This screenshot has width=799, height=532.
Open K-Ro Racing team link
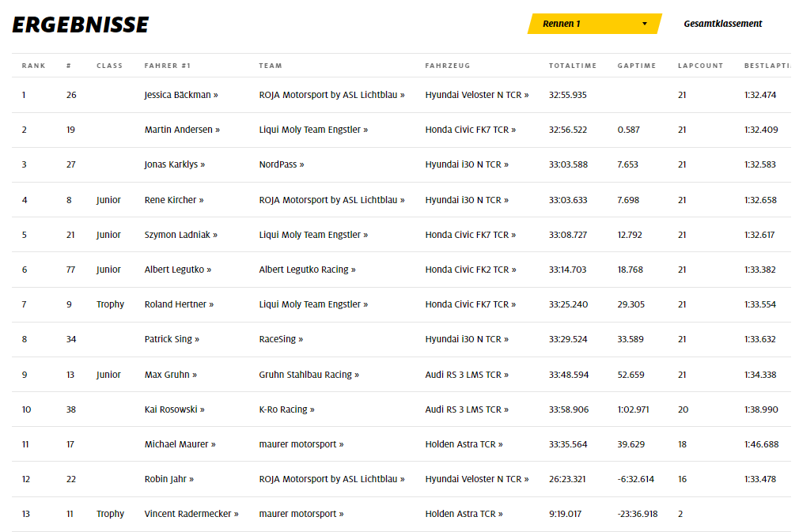pyautogui.click(x=286, y=409)
